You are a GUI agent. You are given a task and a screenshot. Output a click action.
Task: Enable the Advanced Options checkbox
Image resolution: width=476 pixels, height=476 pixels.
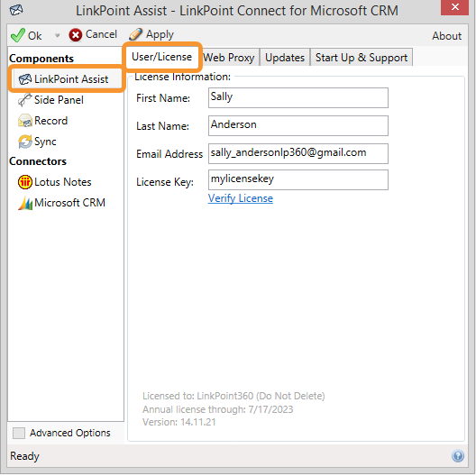[x=19, y=433]
